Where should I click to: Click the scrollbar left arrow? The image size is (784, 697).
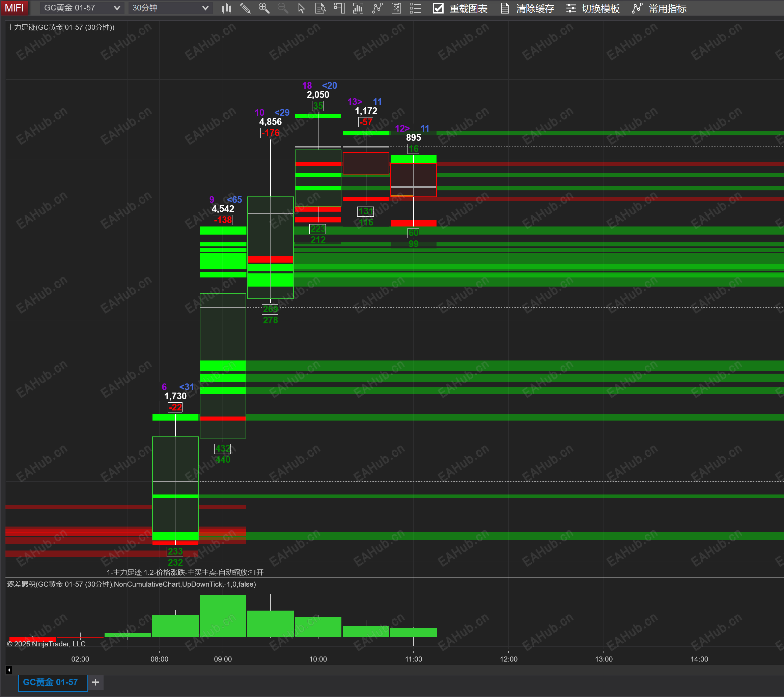9,670
